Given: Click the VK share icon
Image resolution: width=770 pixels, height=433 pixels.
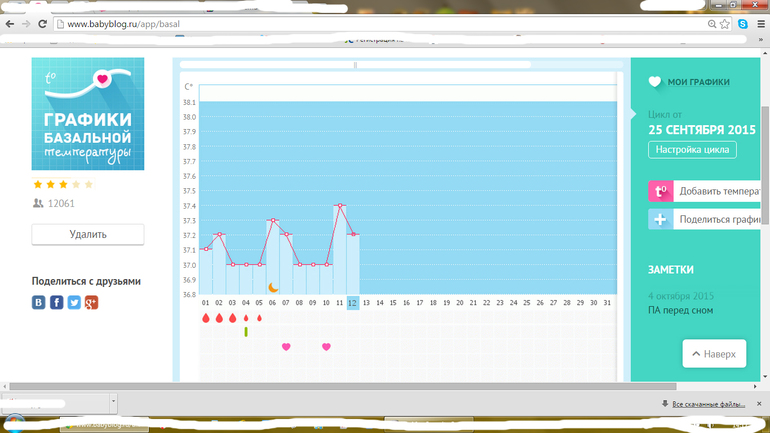Looking at the screenshot, I should tap(39, 302).
